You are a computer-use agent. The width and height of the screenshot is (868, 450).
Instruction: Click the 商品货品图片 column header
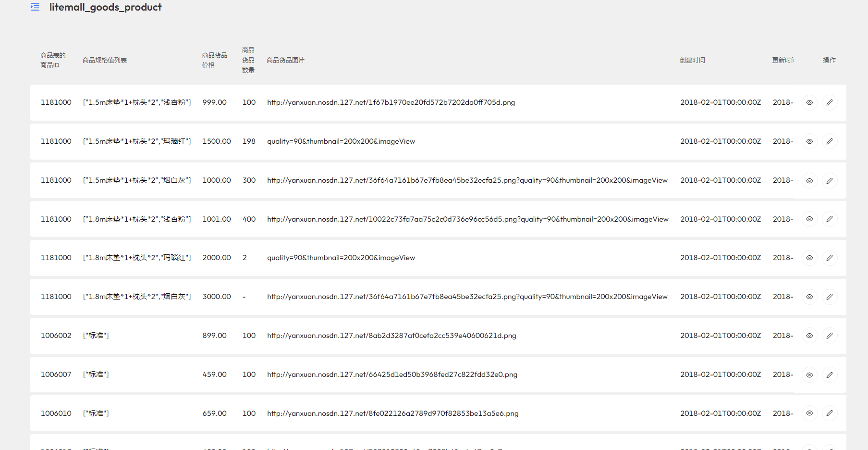(285, 60)
